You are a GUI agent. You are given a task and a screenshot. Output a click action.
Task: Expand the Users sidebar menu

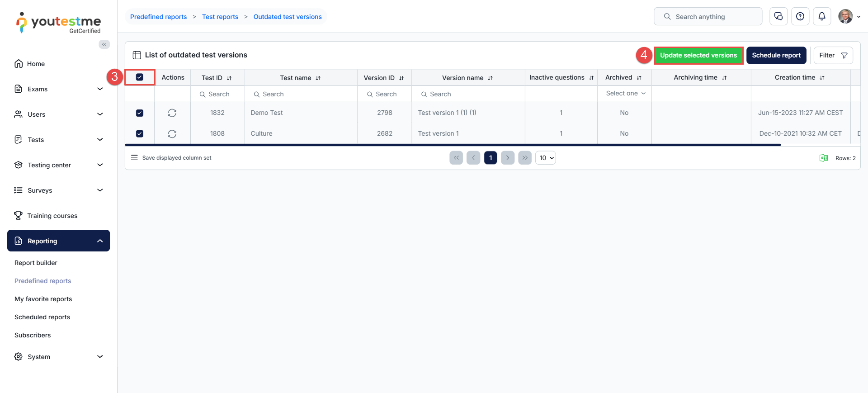coord(59,114)
